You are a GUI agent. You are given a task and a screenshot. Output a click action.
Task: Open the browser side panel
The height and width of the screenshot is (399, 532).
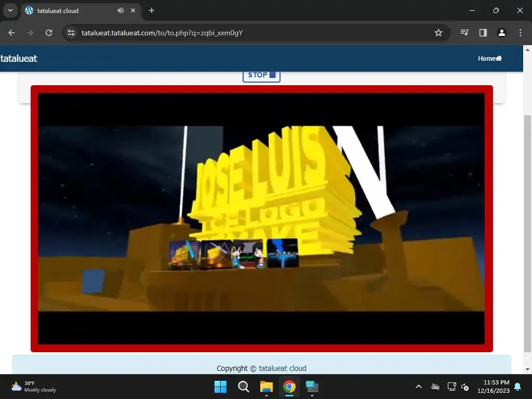click(x=483, y=33)
